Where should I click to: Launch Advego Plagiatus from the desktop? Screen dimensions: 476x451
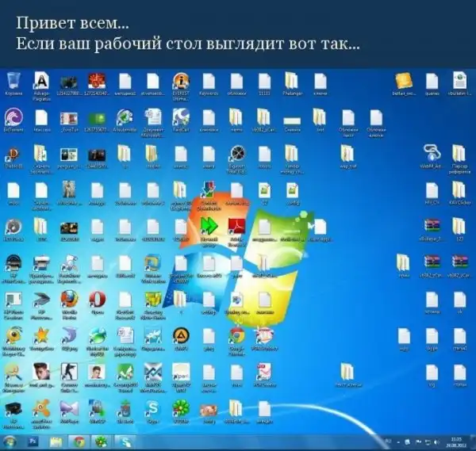tap(42, 81)
